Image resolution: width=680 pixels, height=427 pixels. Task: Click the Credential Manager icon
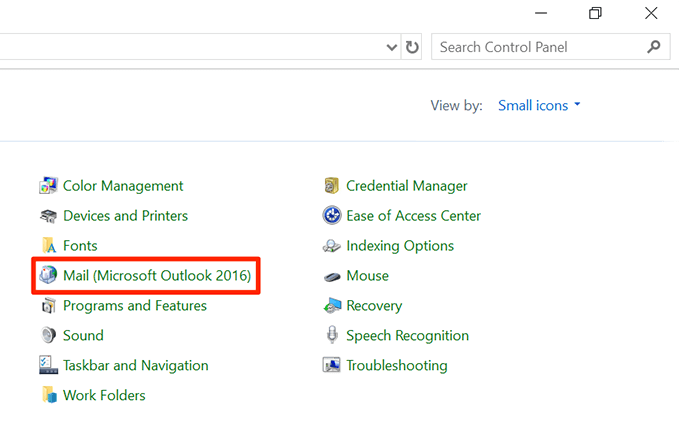coord(332,186)
